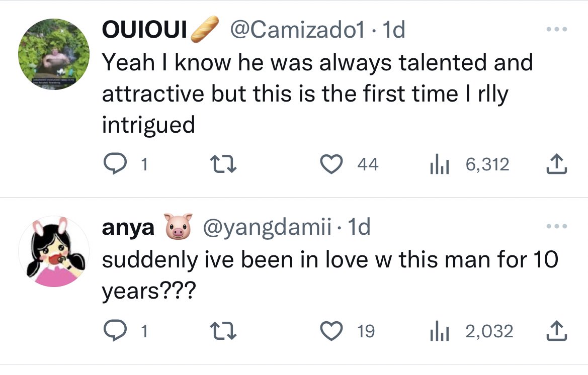This screenshot has height=375, width=588.
Task: Open OUIOUI's profile picture
Action: click(x=54, y=54)
